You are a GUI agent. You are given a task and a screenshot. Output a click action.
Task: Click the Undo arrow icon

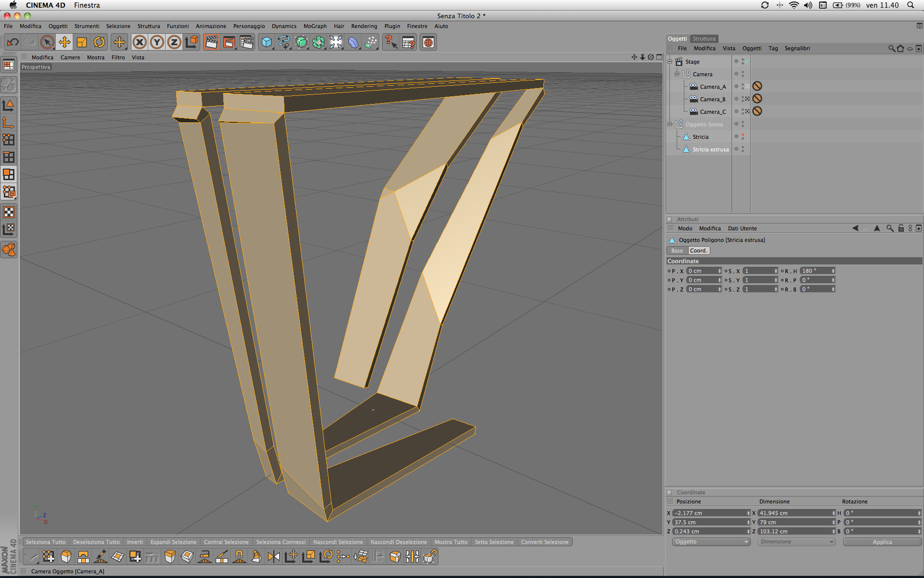(13, 42)
